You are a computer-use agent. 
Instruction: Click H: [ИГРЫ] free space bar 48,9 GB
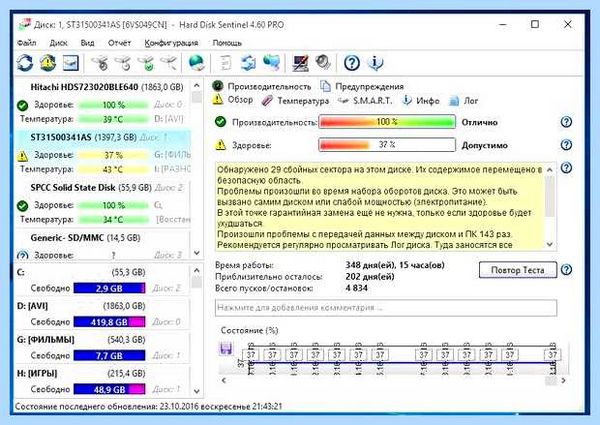pyautogui.click(x=109, y=389)
